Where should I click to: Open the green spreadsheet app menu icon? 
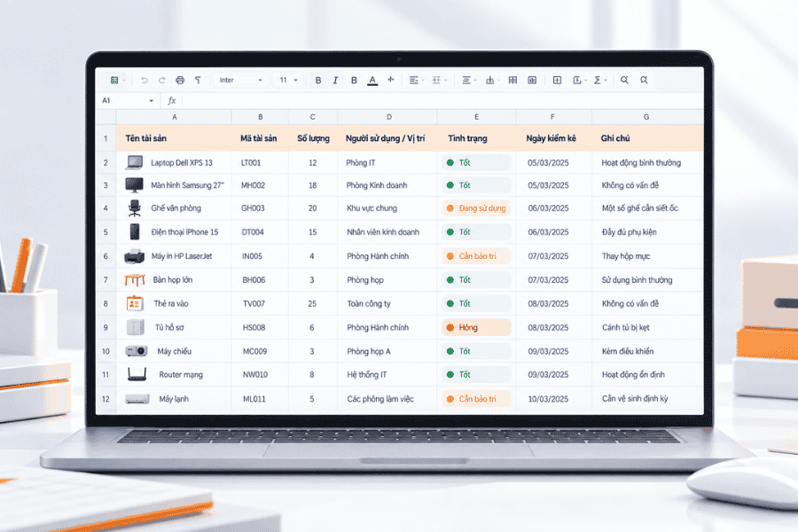pos(114,80)
